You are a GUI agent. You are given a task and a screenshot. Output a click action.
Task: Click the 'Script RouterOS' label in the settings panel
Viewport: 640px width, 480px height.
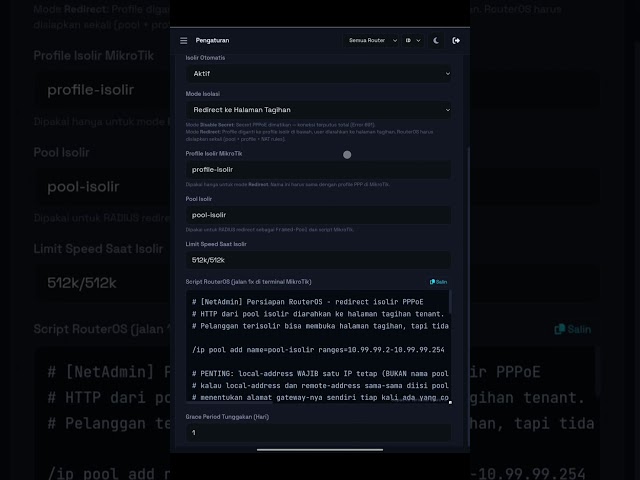point(248,282)
